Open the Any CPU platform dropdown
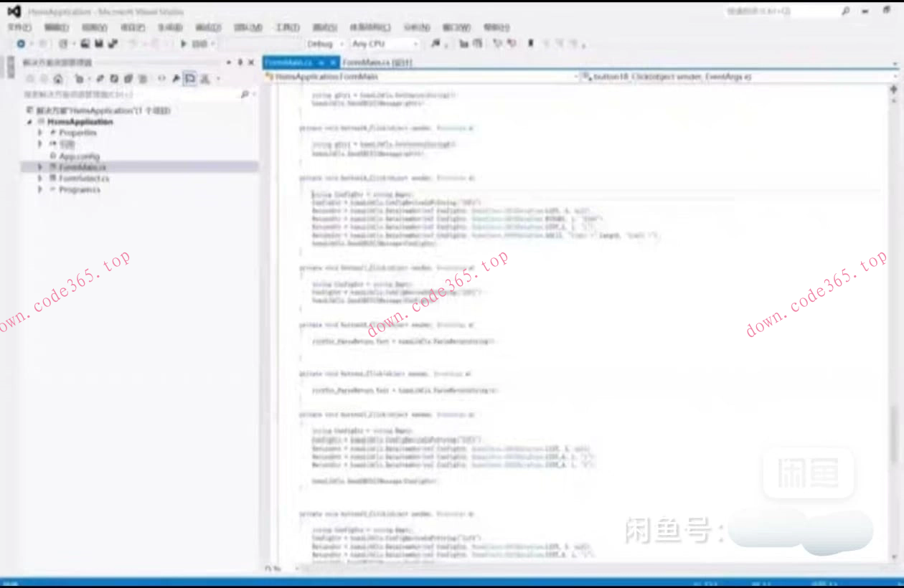904x588 pixels. click(415, 44)
